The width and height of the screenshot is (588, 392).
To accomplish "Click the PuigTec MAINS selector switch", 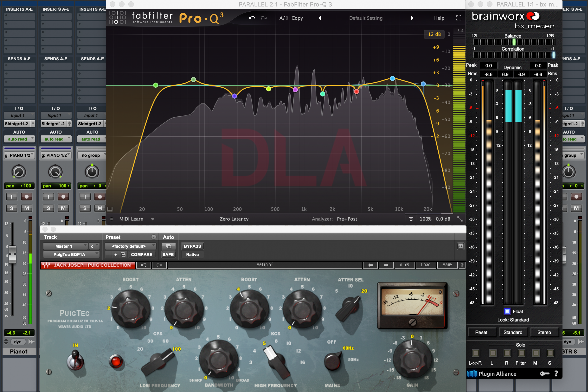I will pyautogui.click(x=333, y=361).
